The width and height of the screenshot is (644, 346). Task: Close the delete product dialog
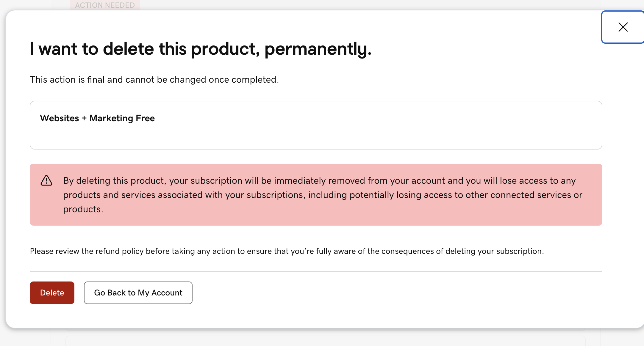[x=623, y=27]
